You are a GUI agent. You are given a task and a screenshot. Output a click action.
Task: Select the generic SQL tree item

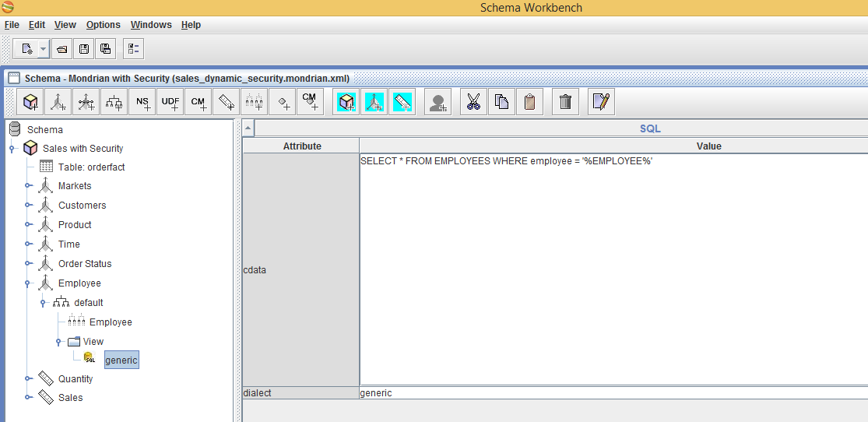[121, 360]
